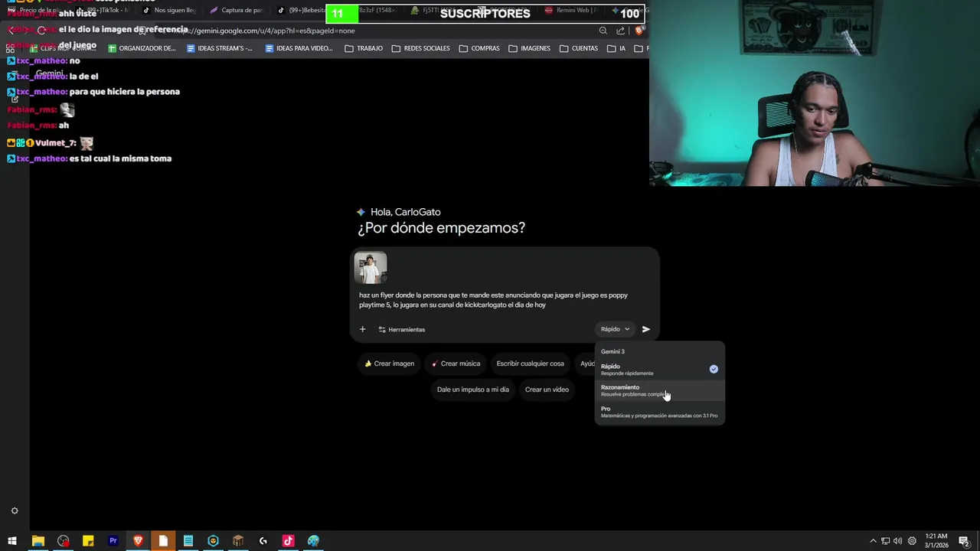The image size is (980, 551).
Task: Expand the IMAGENES bookmarks folder
Action: pos(529,48)
